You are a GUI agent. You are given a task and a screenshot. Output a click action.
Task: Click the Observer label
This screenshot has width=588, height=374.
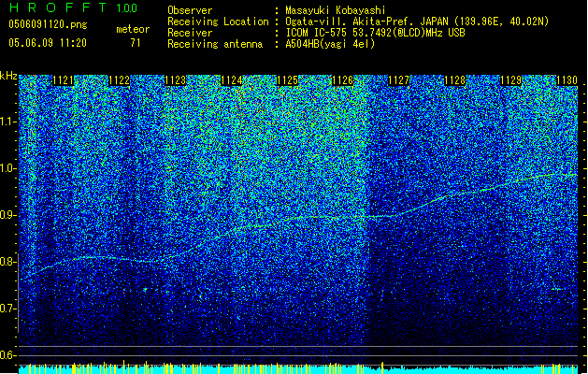[190, 10]
